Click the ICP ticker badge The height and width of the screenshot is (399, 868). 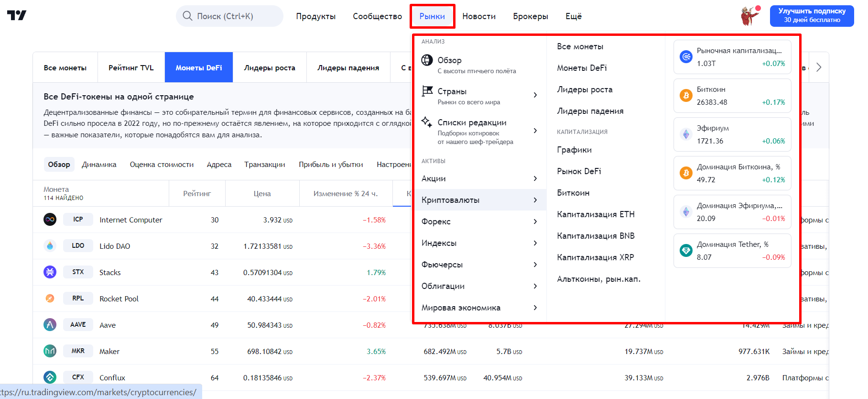click(x=78, y=220)
